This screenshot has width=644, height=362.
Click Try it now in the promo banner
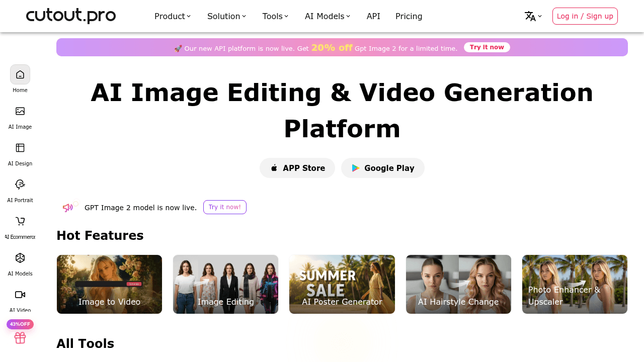pos(487,47)
